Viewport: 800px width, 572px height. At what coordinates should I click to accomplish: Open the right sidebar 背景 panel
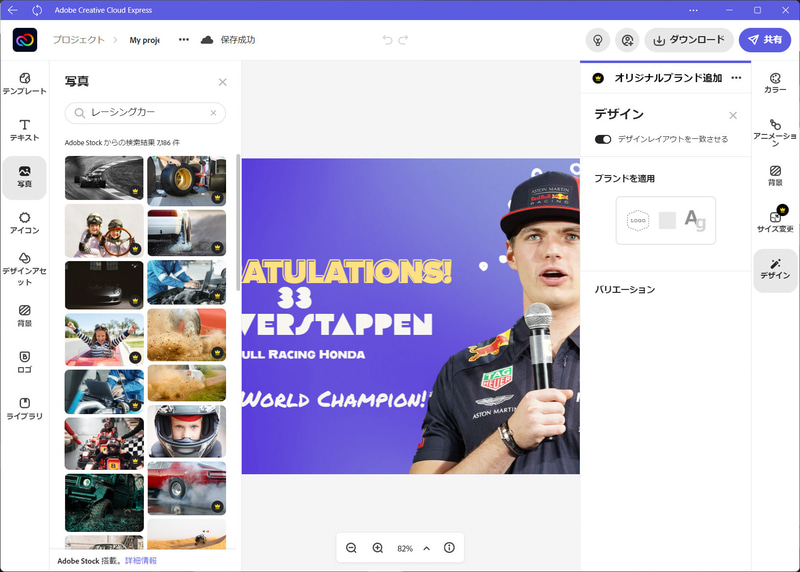(x=775, y=176)
